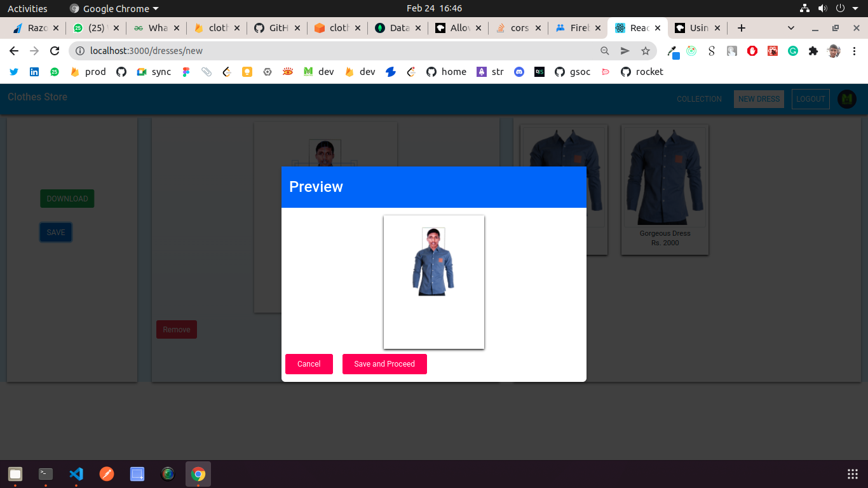Image resolution: width=868 pixels, height=488 pixels.
Task: Click the bookmark star in the address bar
Action: tap(645, 51)
